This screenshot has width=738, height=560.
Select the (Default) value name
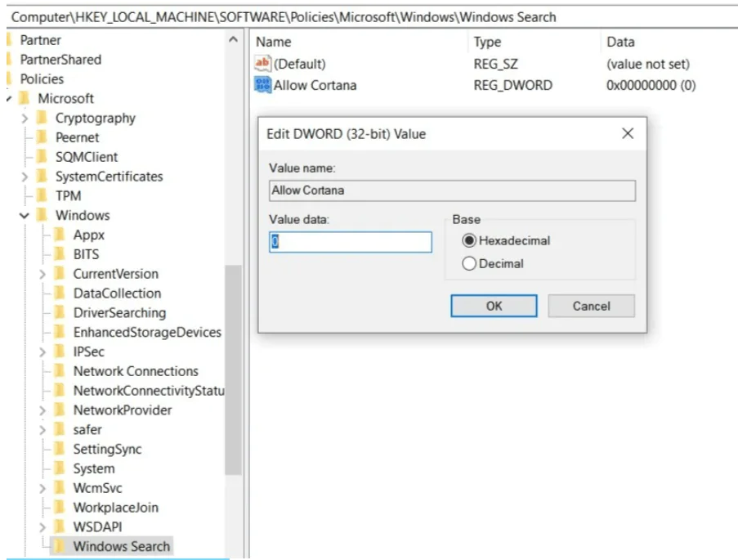(x=299, y=64)
